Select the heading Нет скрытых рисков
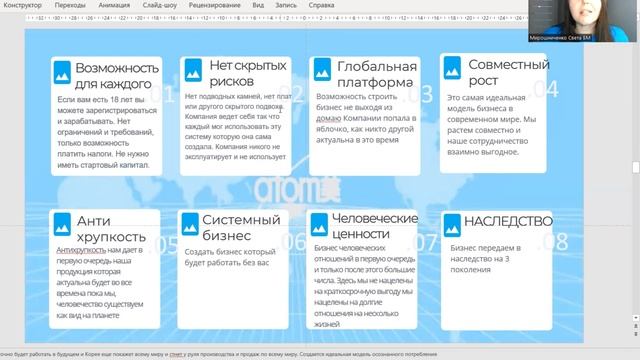 coord(248,73)
